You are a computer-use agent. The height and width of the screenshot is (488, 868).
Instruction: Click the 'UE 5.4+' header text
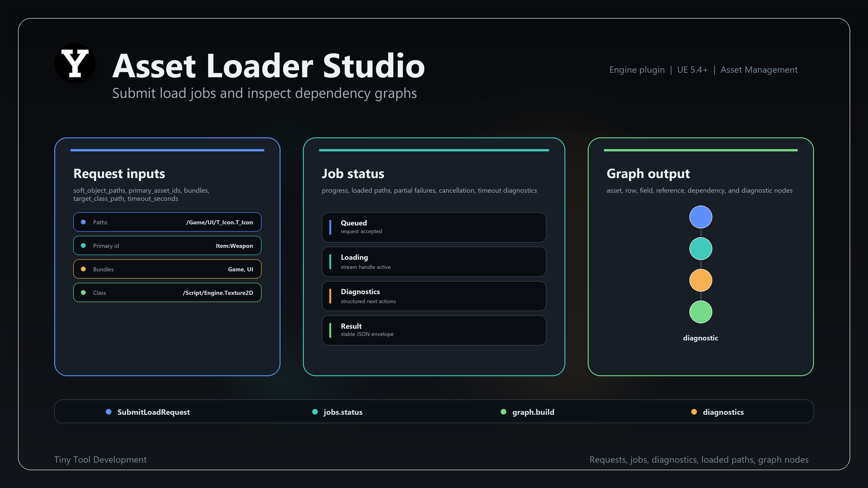click(x=693, y=70)
